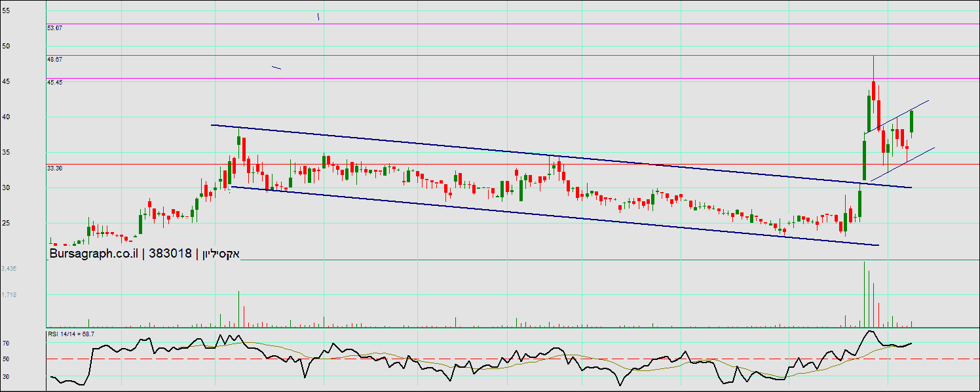Click the 30 price axis label
980x392 pixels.
pos(6,187)
